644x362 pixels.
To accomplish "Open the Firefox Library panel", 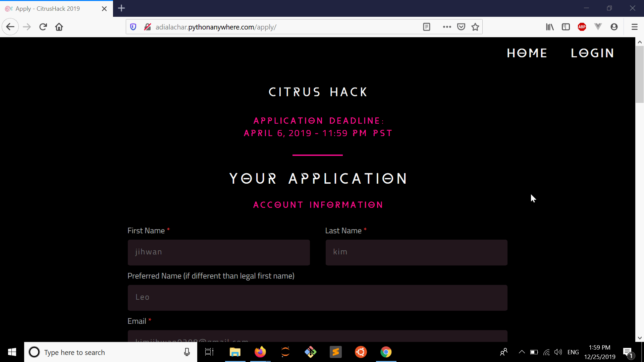I will [549, 27].
